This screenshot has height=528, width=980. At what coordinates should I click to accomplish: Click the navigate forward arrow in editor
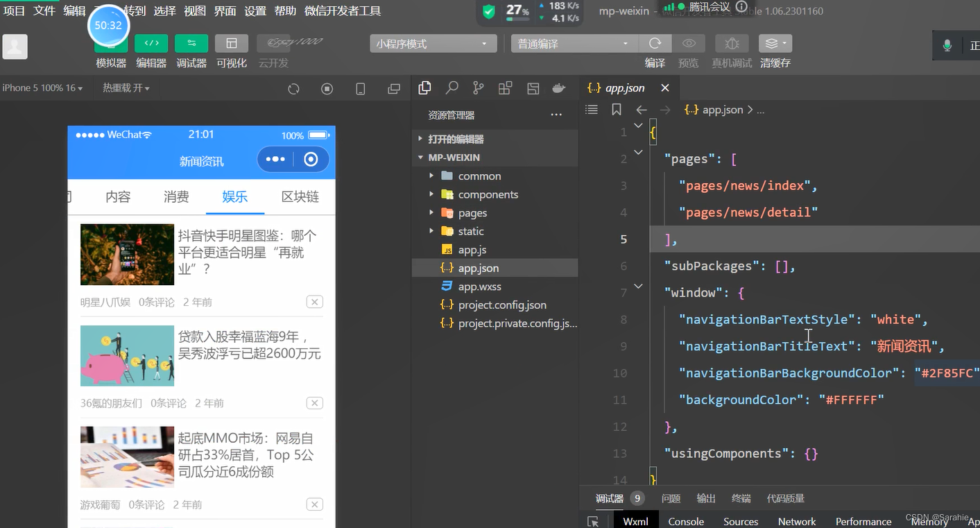[x=665, y=110]
